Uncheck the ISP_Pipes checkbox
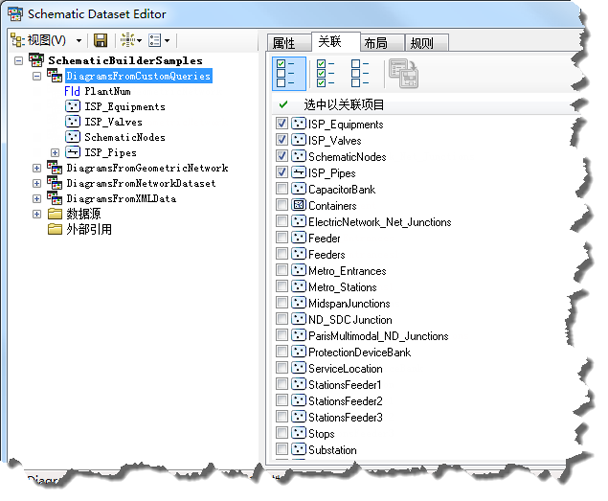Image resolution: width=608 pixels, height=501 pixels. (282, 173)
